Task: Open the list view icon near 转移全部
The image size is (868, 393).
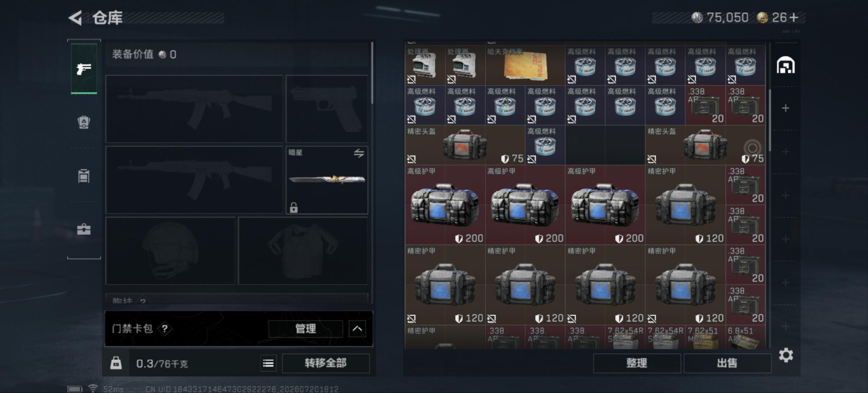Action: pos(268,363)
